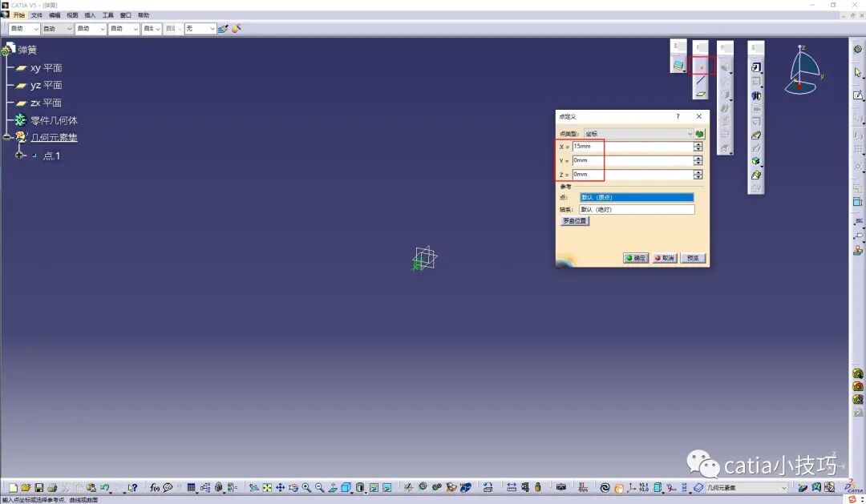Click the Undo arrow icon
866x504 pixels.
104,487
